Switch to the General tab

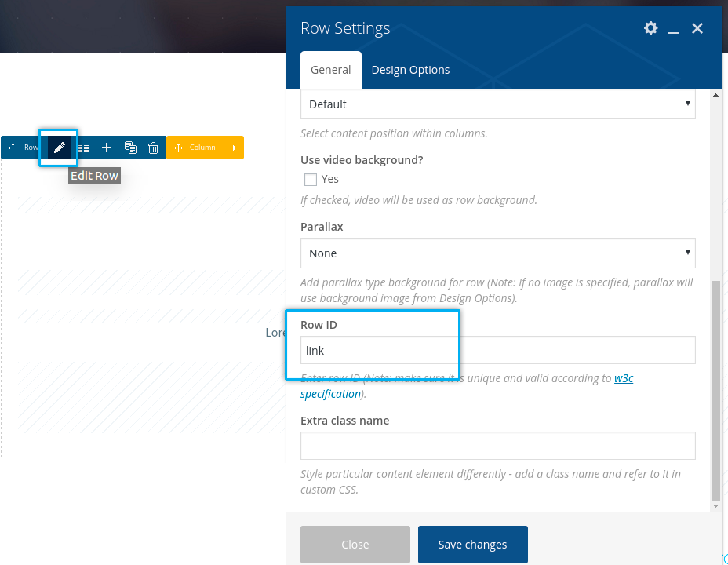330,70
